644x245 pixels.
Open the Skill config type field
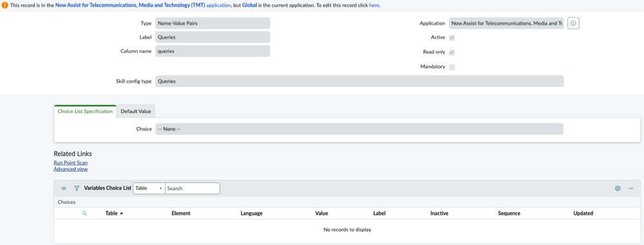(x=359, y=81)
